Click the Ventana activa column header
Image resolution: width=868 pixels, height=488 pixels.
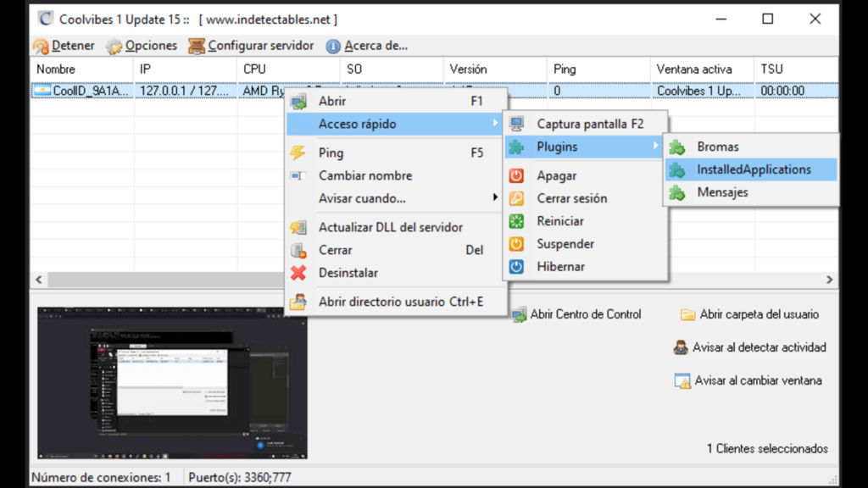[703, 69]
